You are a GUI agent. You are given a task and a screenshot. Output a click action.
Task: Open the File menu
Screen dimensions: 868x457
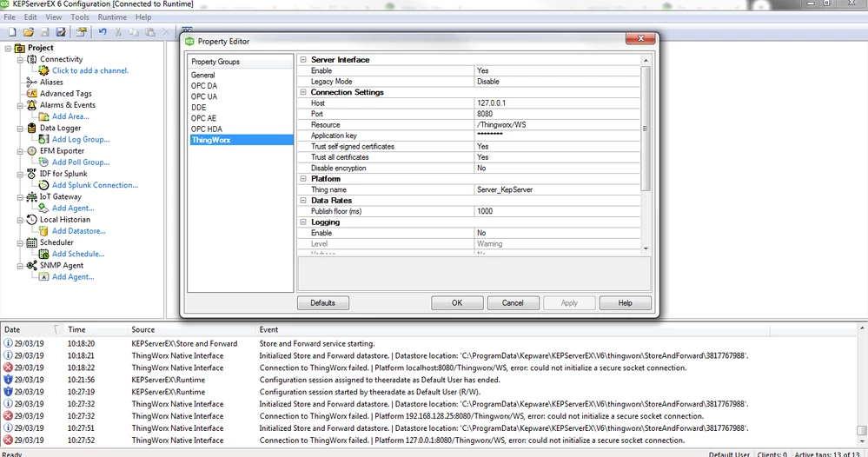[10, 17]
